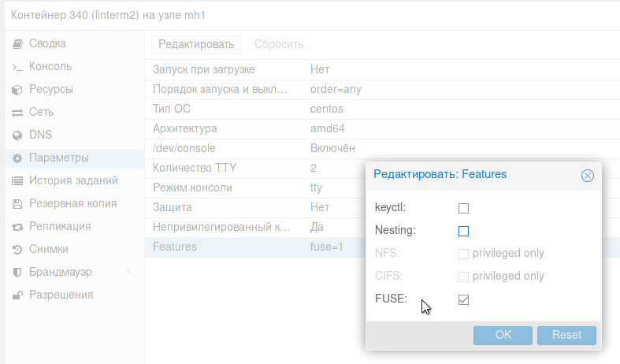Click the История заданий list icon
This screenshot has width=620, height=364.
[x=17, y=181]
